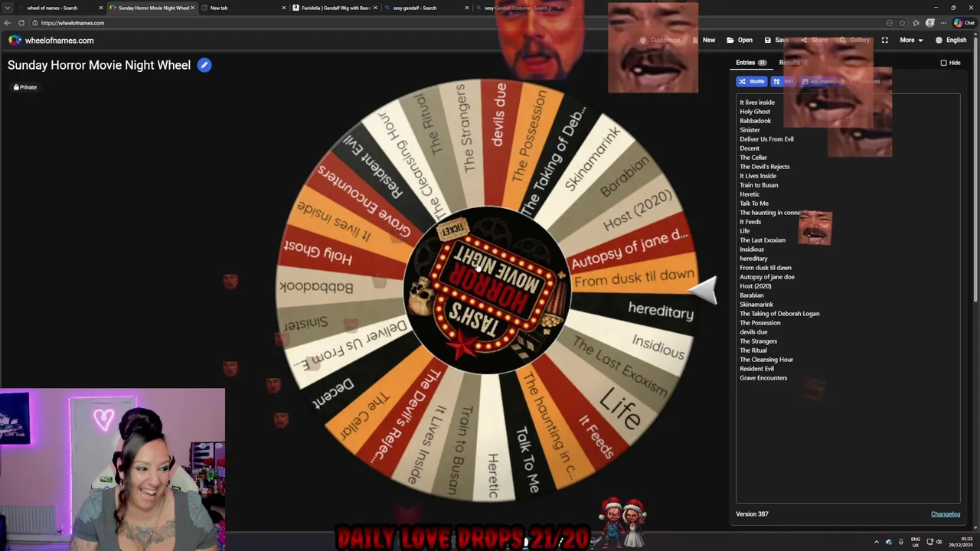The height and width of the screenshot is (551, 980).
Task: Sort entries with the Sort button
Action: pyautogui.click(x=783, y=81)
